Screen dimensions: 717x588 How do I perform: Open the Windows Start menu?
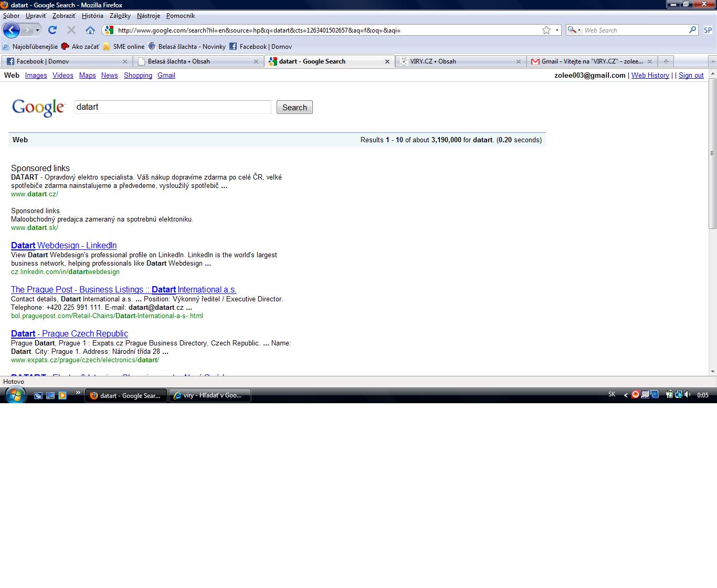[15, 395]
